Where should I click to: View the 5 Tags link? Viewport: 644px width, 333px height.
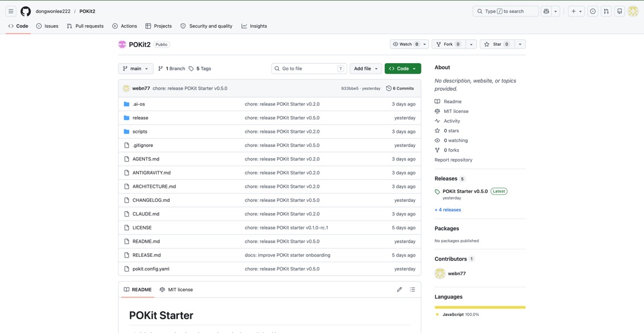(200, 68)
